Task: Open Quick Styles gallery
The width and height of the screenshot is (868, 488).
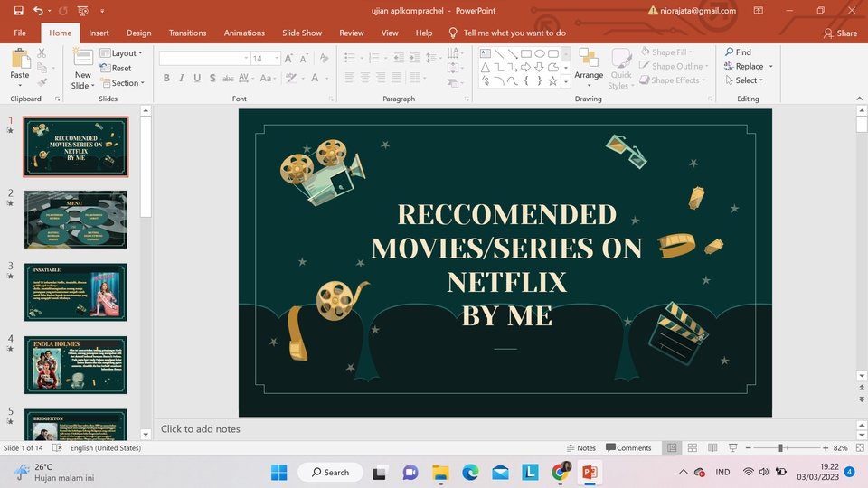Action: pos(620,69)
